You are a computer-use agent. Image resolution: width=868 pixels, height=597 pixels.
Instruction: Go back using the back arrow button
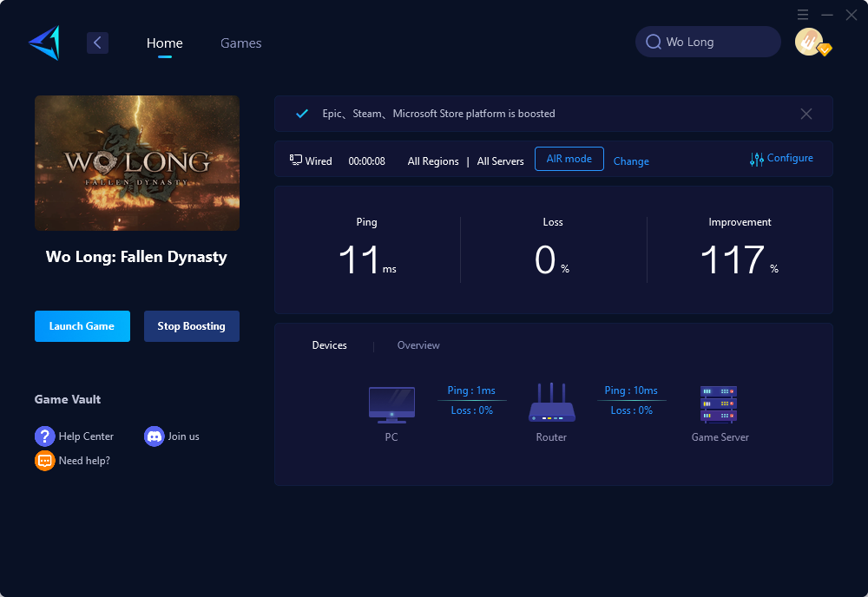97,43
